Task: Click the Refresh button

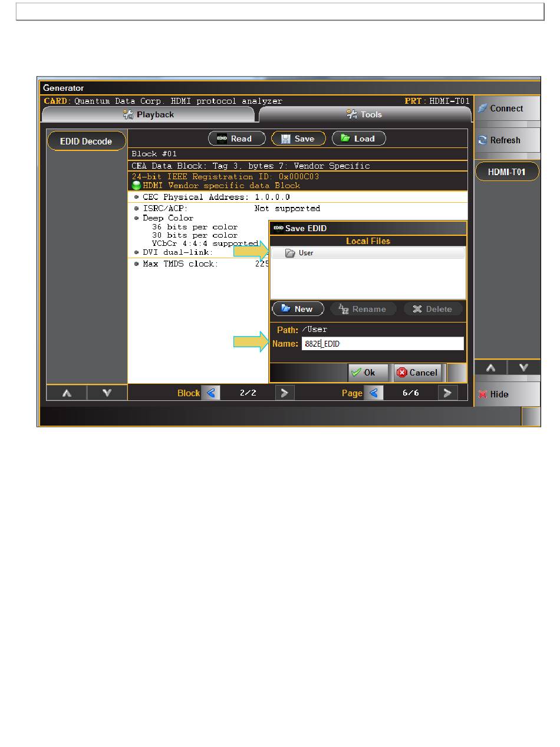Action: coord(507,140)
